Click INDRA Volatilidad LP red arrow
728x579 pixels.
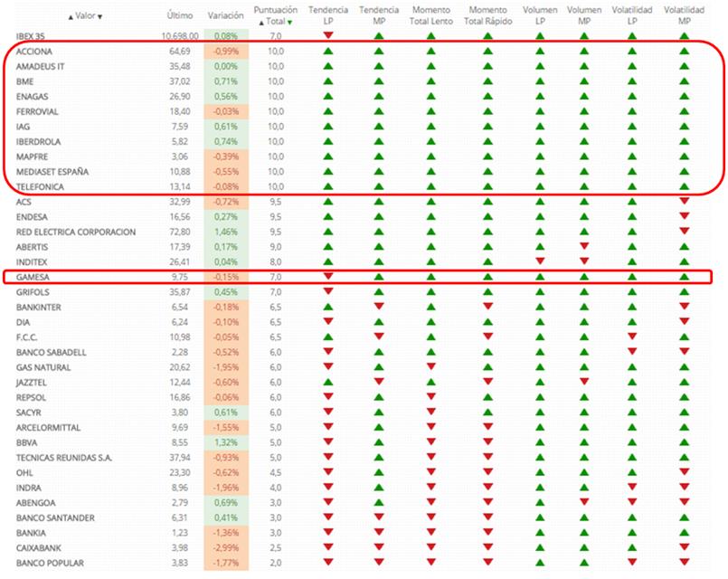click(632, 487)
